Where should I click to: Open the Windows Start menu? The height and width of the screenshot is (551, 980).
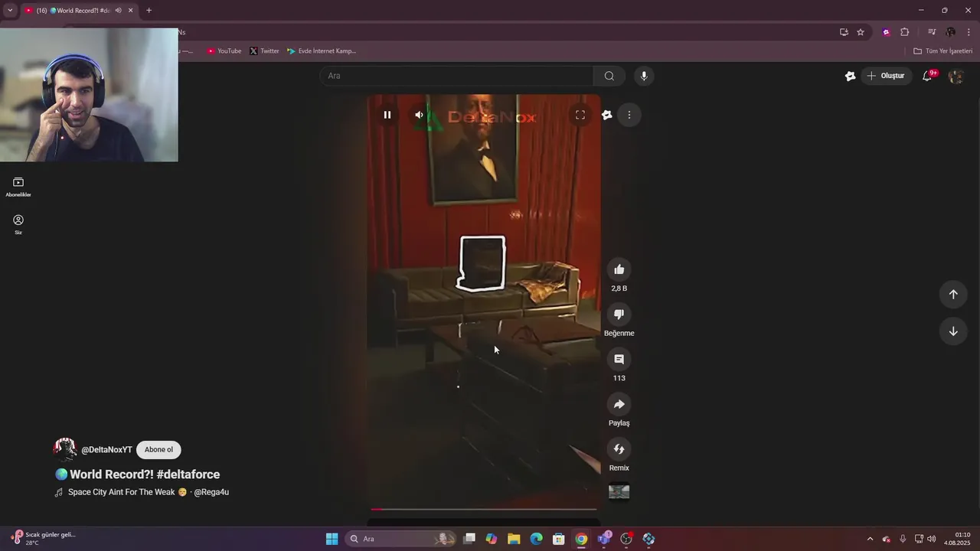pyautogui.click(x=332, y=539)
